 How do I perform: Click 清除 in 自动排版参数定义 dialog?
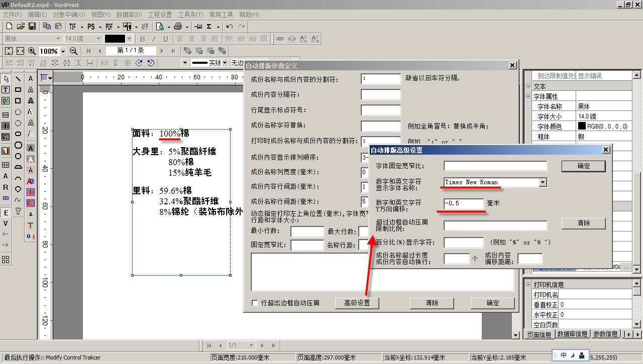[432, 303]
